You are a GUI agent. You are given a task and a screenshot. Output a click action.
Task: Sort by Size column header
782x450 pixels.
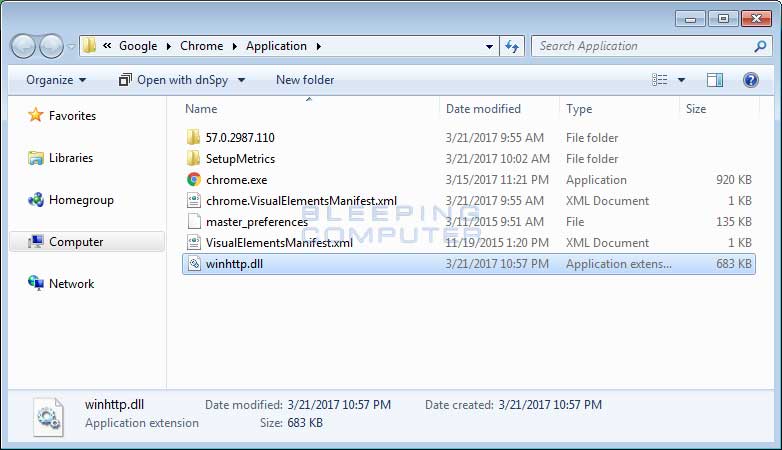696,109
